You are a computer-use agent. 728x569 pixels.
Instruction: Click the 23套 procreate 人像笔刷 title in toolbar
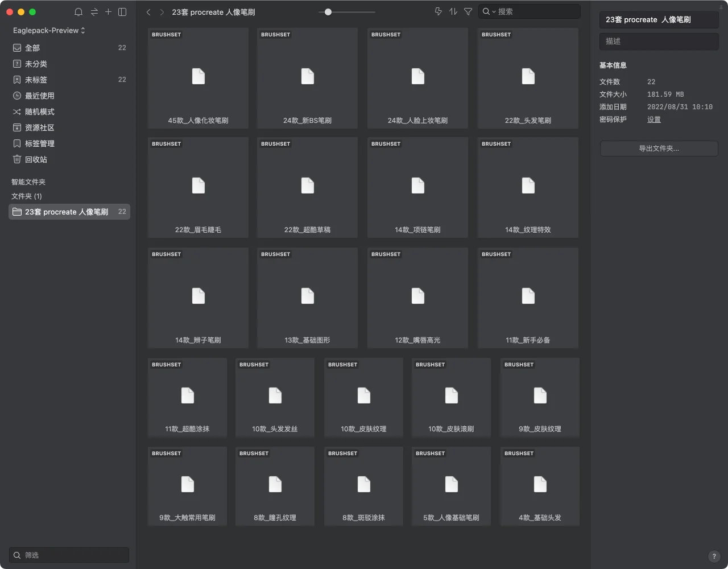coord(213,12)
